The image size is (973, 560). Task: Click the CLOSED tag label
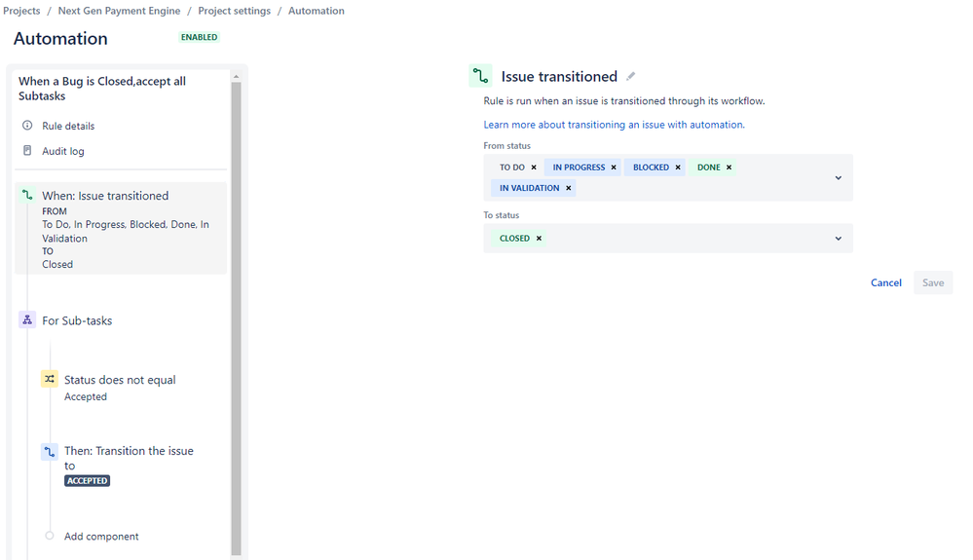click(515, 239)
